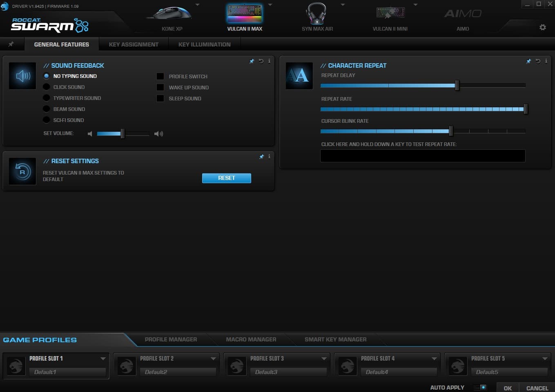This screenshot has height=392, width=555.
Task: Select No Typing Sound radio option
Action: [46, 76]
